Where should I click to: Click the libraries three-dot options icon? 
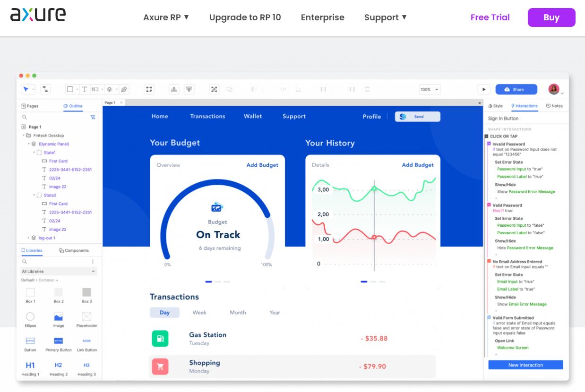tap(93, 262)
